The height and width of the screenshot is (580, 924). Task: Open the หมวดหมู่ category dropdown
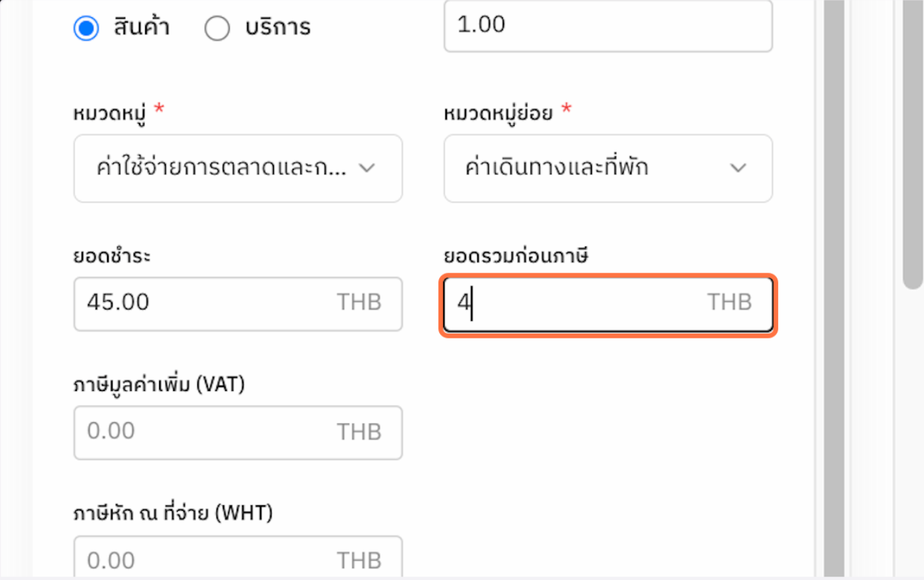(x=238, y=167)
